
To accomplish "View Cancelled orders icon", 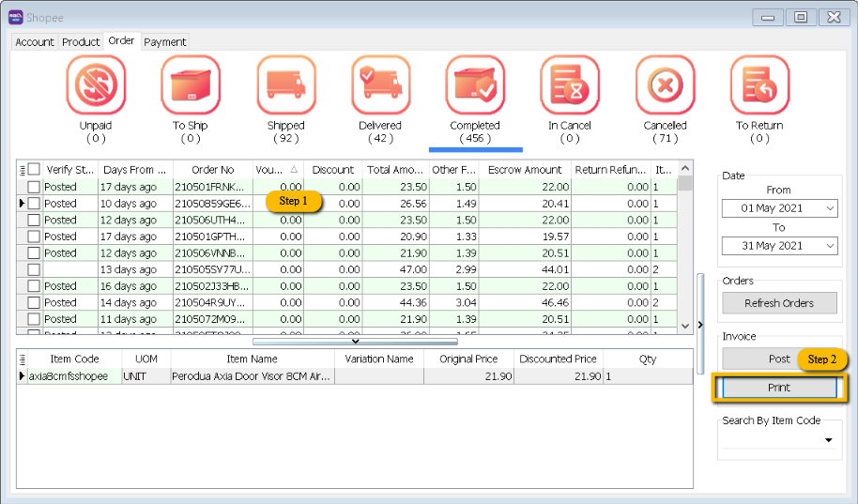I will [665, 85].
